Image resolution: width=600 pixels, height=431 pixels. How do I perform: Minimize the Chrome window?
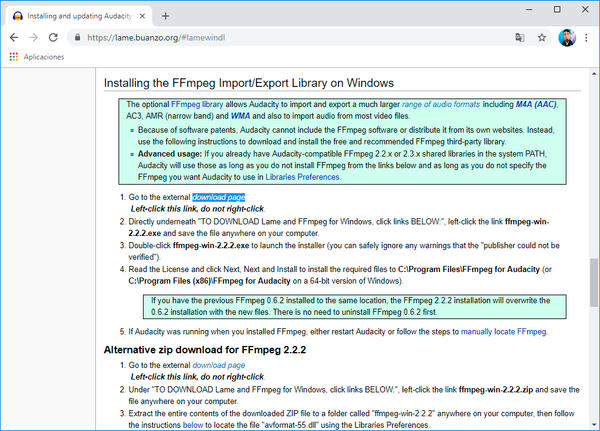[x=529, y=9]
